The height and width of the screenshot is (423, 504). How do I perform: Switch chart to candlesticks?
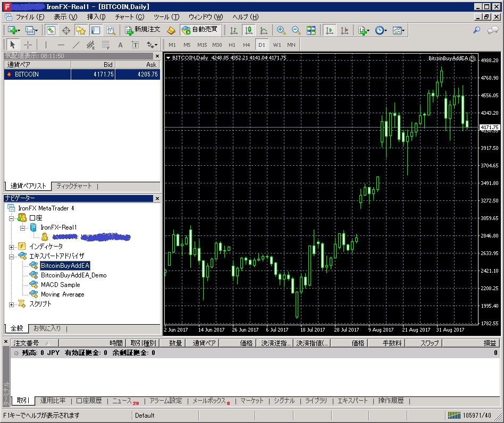pyautogui.click(x=249, y=30)
